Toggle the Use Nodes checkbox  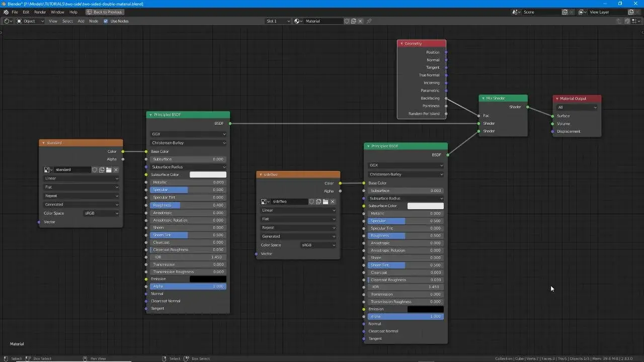(x=106, y=21)
